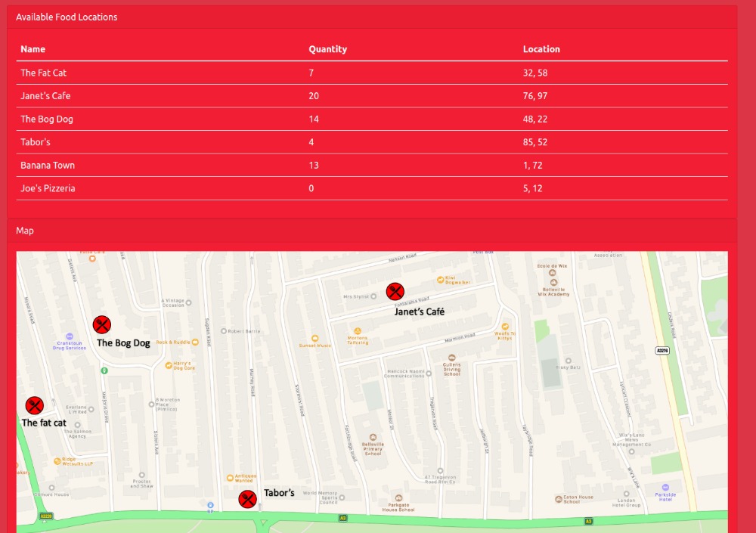Select the Harry's Dog Core pin
Screen dimensions: 756x533
(169, 366)
